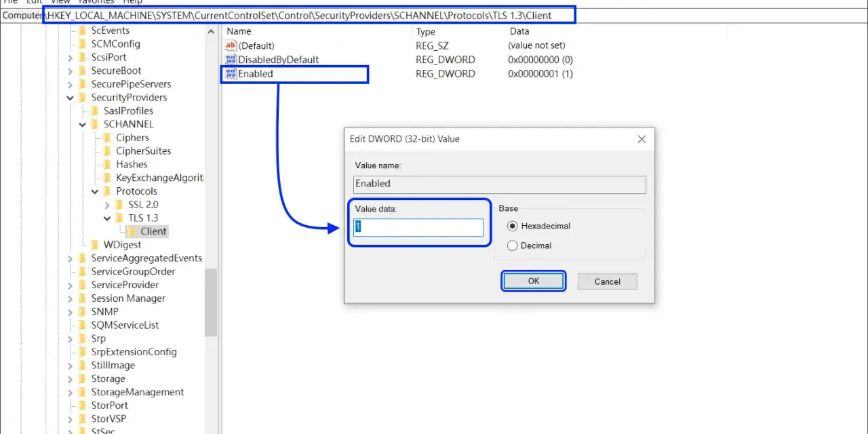Click the SecureBoot folder icon
The height and width of the screenshot is (434, 868).
pos(83,71)
